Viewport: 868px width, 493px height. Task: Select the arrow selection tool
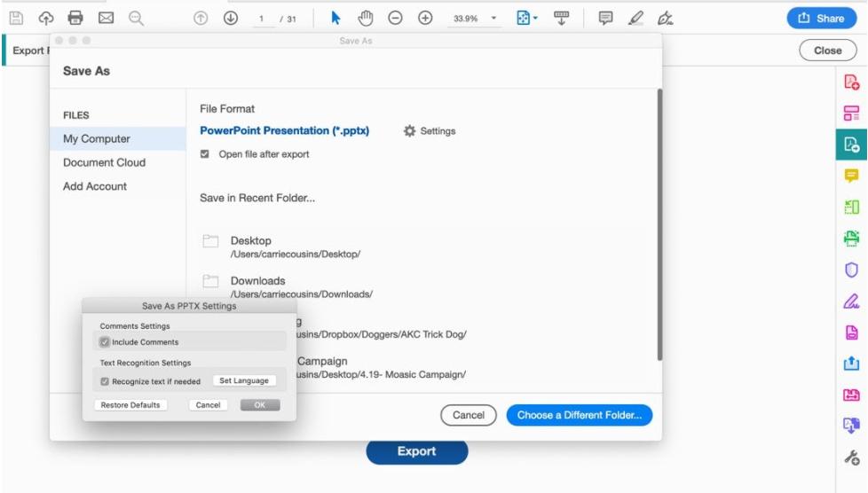pyautogui.click(x=335, y=19)
